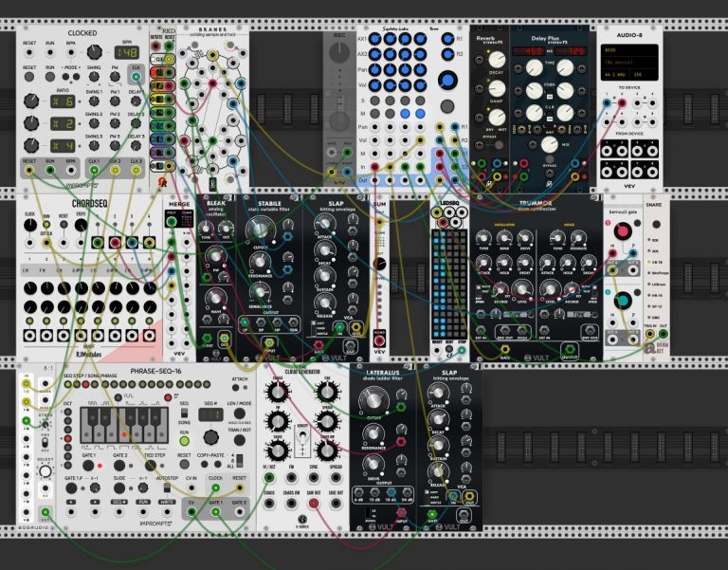Click the CLK port in CLOCKED master section
Image resolution: width=728 pixels, height=570 pixels.
point(136,77)
